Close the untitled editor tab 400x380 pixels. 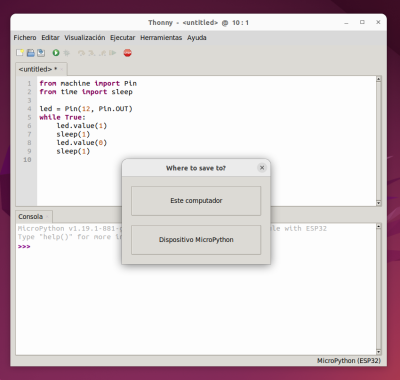[x=62, y=69]
